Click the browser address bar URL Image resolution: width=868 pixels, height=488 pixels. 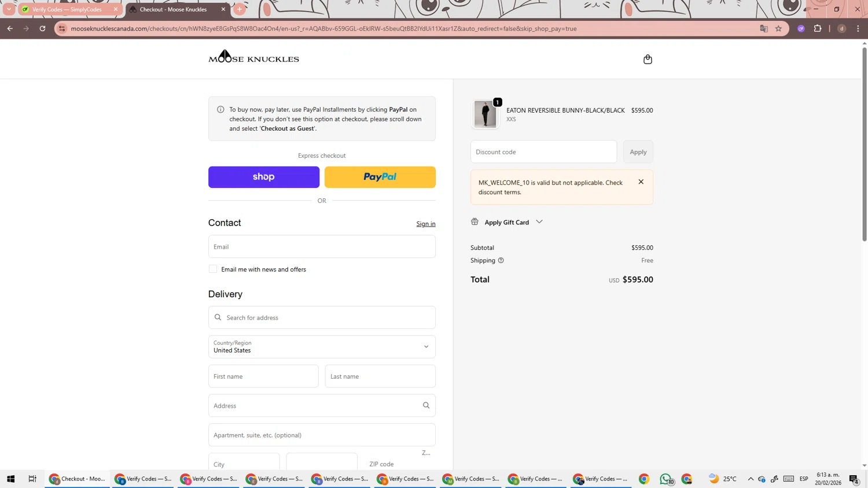coord(324,28)
